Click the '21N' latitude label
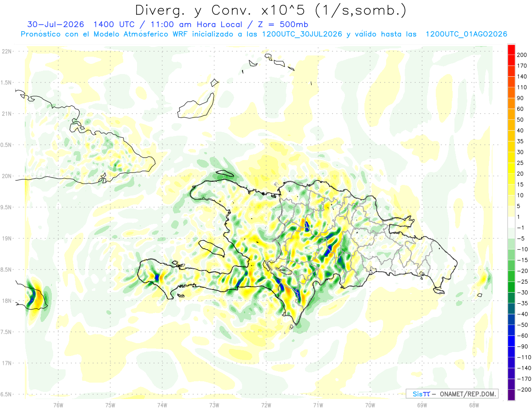The height and width of the screenshot is (411, 532). tap(6, 114)
